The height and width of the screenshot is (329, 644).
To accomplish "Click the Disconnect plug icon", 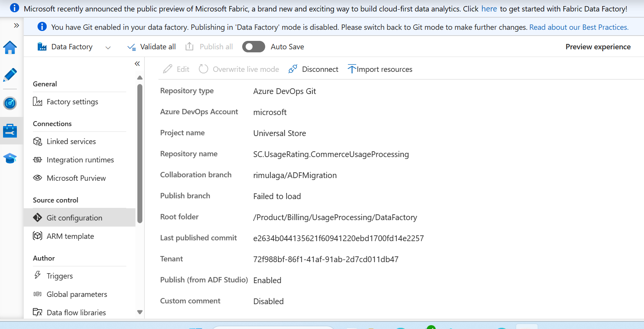I will tap(293, 69).
